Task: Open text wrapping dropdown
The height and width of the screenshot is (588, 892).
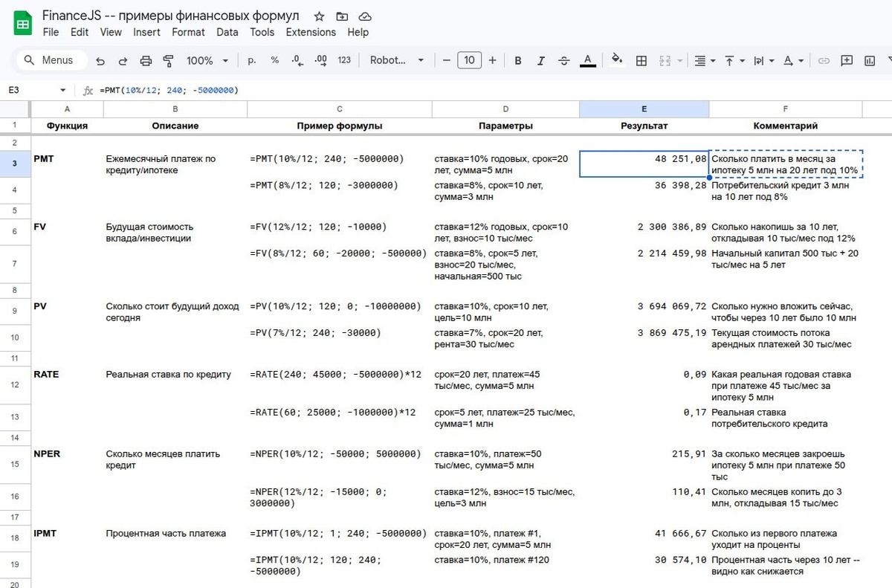Action: pos(763,61)
